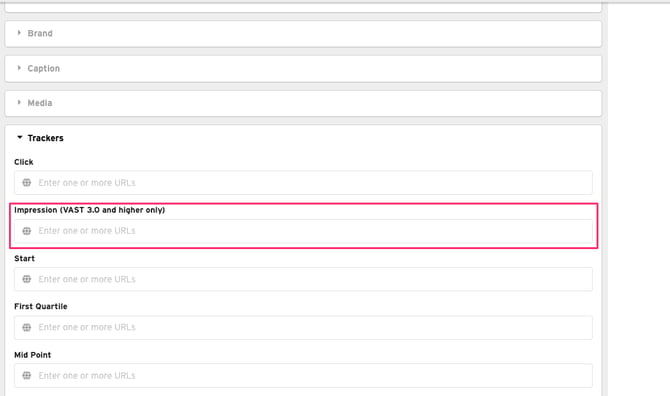The height and width of the screenshot is (396, 670).
Task: Click globe icon in Impression field
Action: coord(26,231)
